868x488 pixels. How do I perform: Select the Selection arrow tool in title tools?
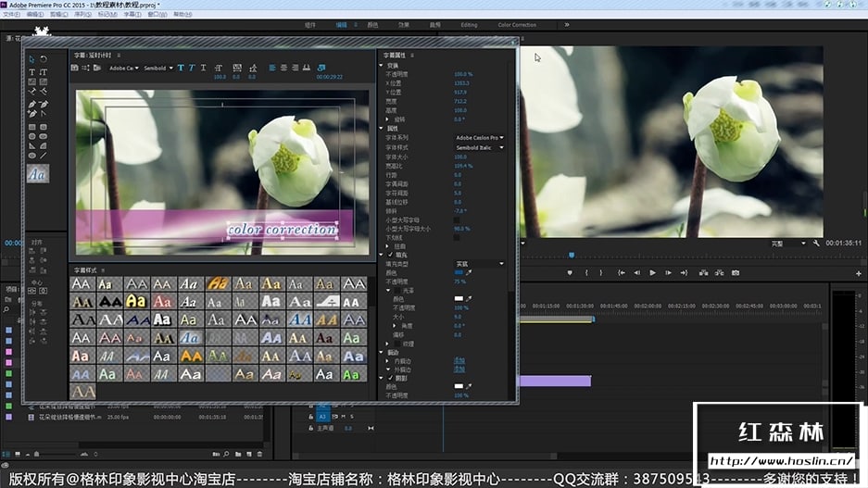[x=31, y=59]
